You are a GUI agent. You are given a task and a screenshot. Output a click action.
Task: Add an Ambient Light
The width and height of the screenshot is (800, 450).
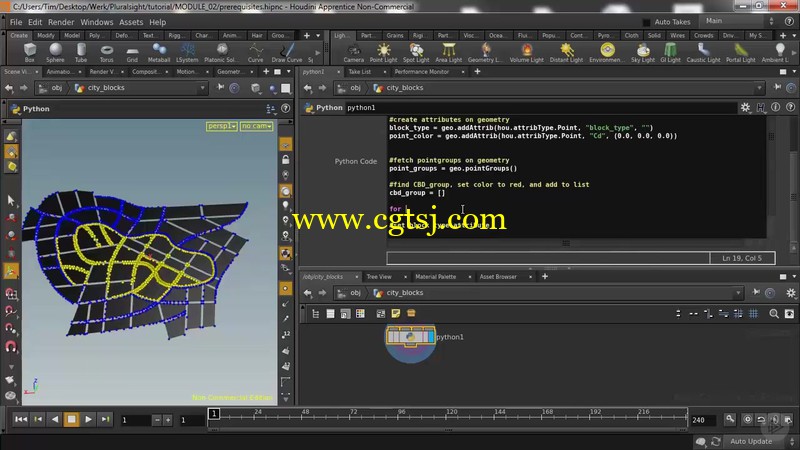point(776,53)
